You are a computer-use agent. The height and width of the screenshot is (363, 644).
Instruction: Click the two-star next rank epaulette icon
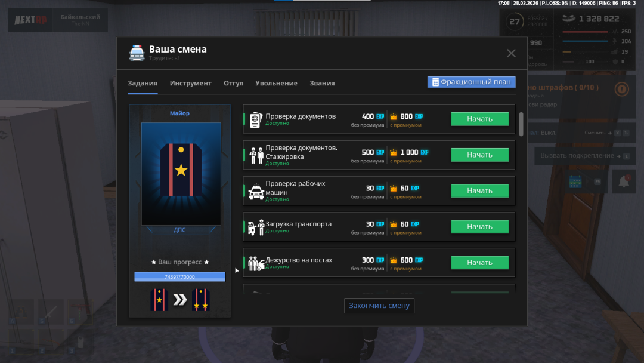pos(201,300)
